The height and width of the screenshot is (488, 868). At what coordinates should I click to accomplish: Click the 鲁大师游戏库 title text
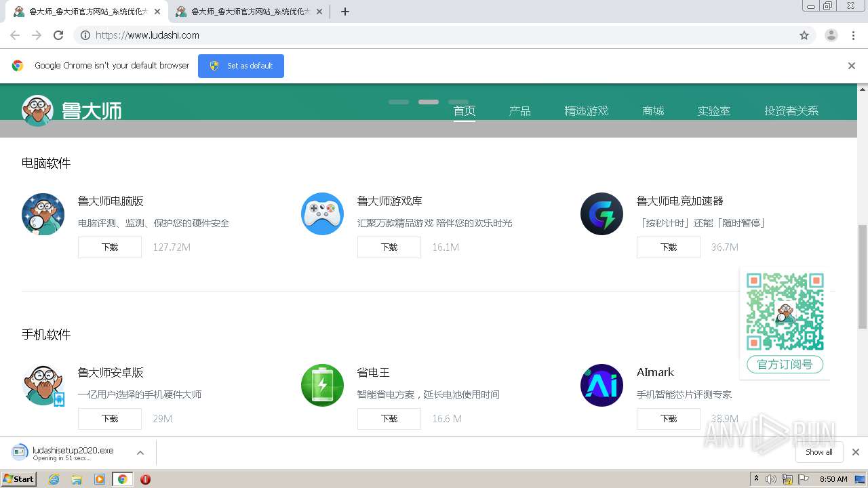(390, 201)
